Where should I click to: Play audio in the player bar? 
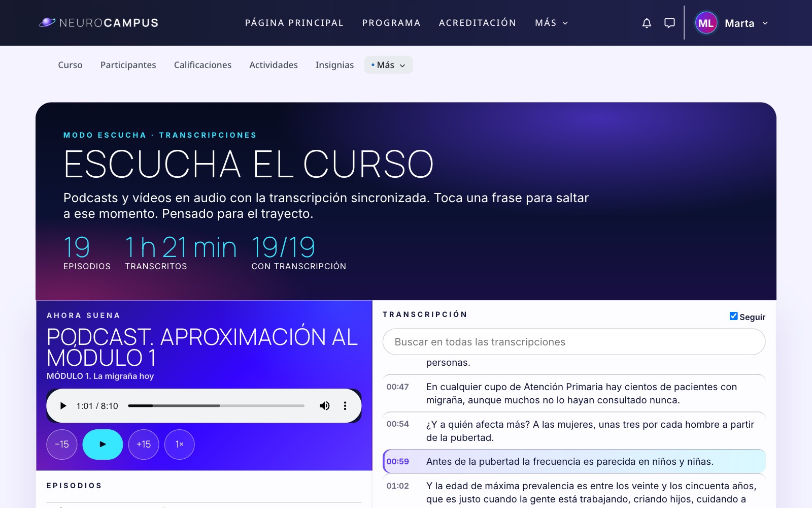pos(63,406)
